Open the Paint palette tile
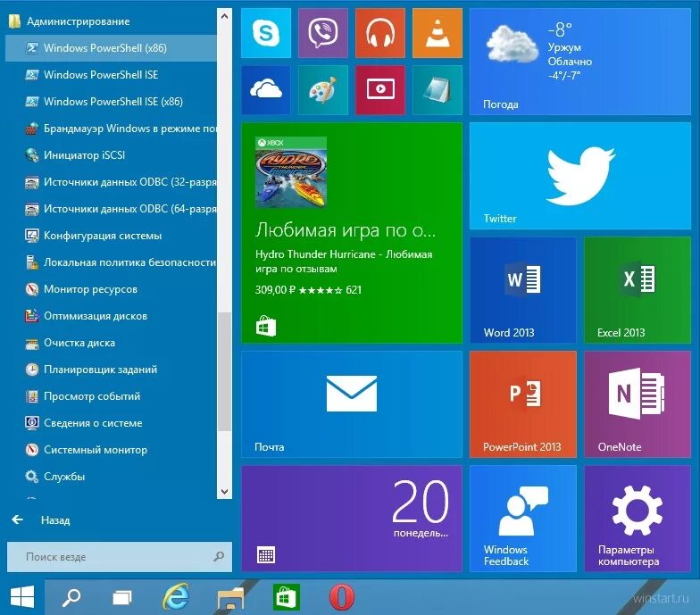This screenshot has height=615, width=700. click(323, 90)
